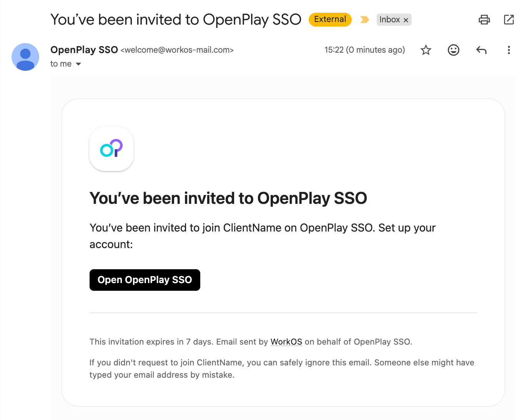Image resolution: width=522 pixels, height=420 pixels.
Task: Click the email subject line at top
Action: coord(176,20)
